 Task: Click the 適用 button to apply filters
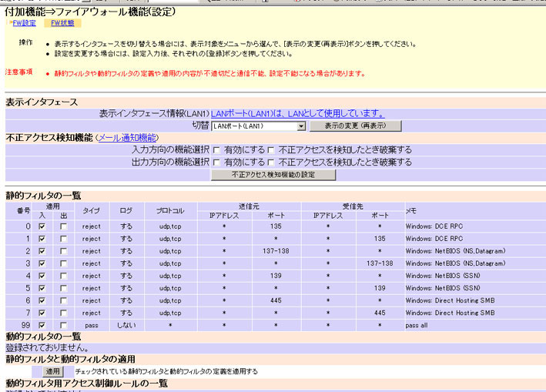(x=52, y=371)
